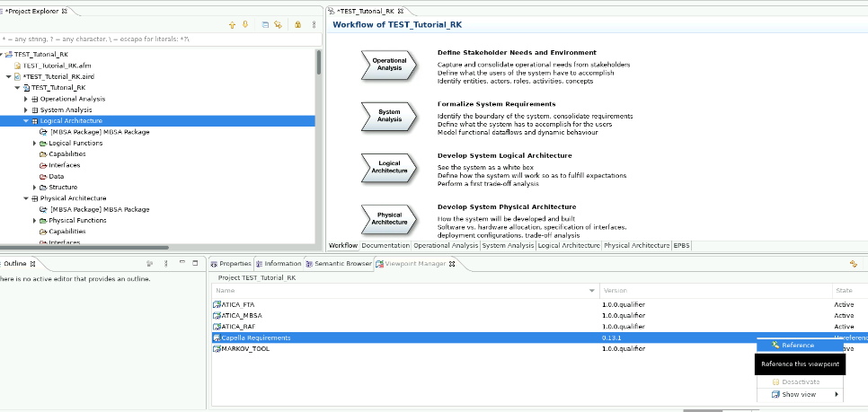Click the Logical Architecture workflow arrow

(388, 168)
